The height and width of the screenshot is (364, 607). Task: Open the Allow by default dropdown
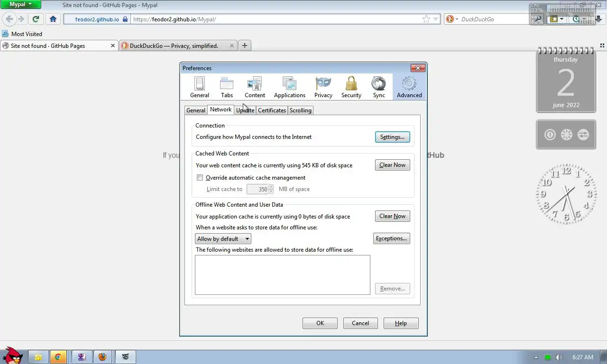[x=223, y=239]
